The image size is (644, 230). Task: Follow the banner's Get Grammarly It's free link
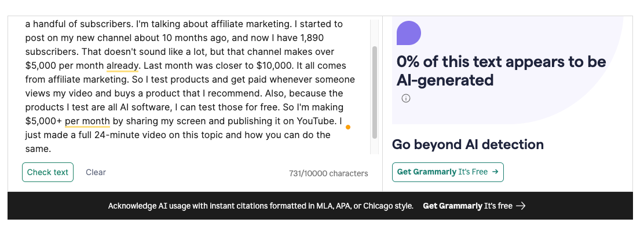(474, 206)
